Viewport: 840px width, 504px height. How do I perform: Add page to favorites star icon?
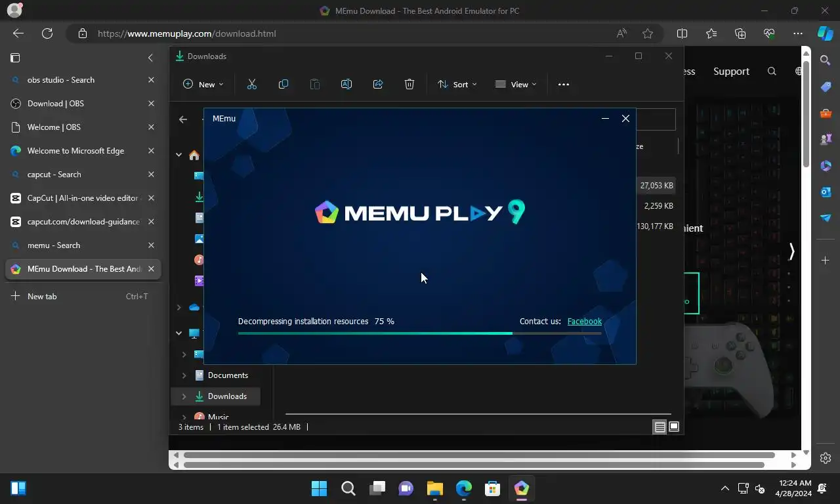tap(648, 33)
